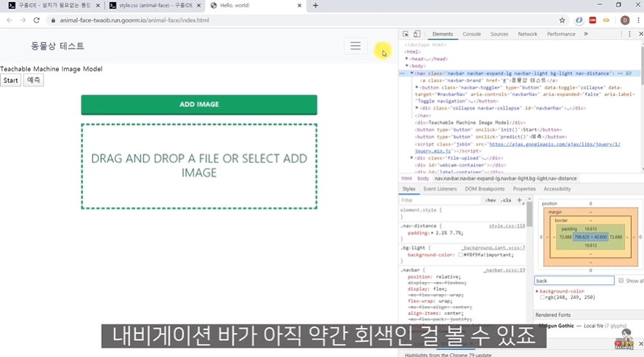
Task: View site security lock icon
Action: [53, 20]
